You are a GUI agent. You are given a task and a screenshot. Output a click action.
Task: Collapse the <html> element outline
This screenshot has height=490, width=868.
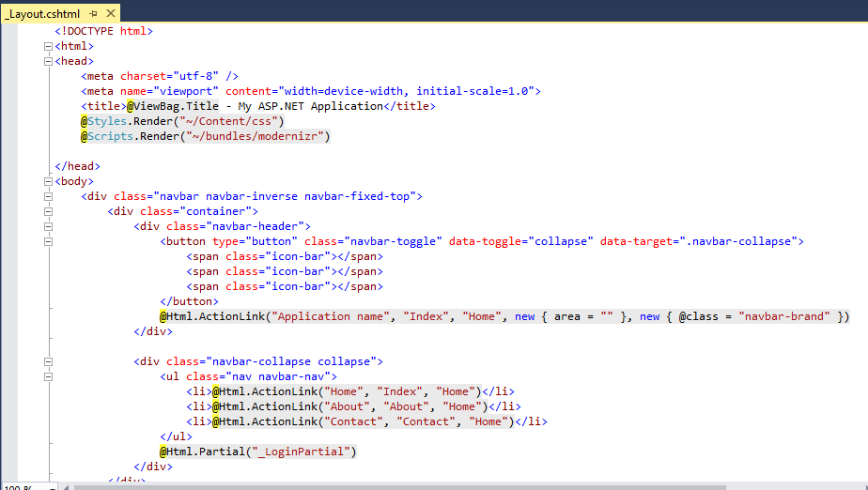coord(48,46)
